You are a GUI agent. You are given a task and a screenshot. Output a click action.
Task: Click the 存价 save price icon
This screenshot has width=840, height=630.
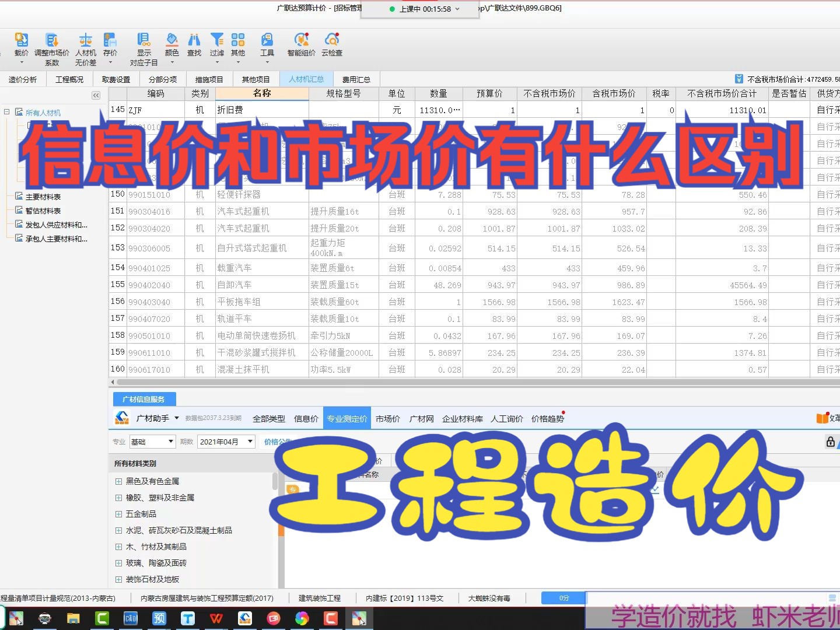(110, 40)
